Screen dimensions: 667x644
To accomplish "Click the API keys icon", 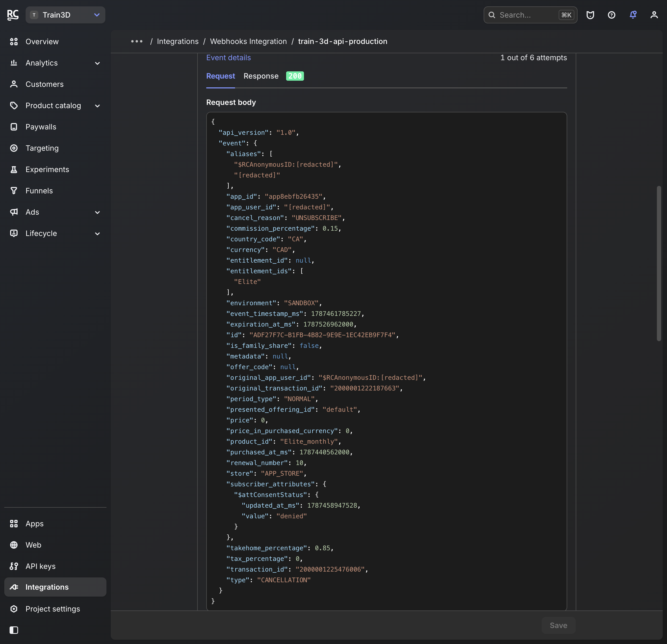I will point(14,566).
